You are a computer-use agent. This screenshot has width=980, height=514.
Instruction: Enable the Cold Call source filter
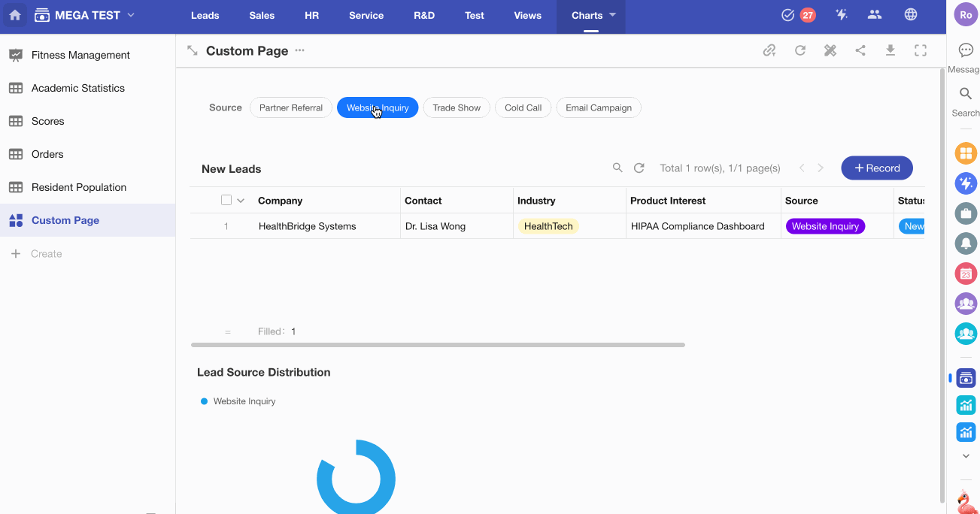(523, 107)
